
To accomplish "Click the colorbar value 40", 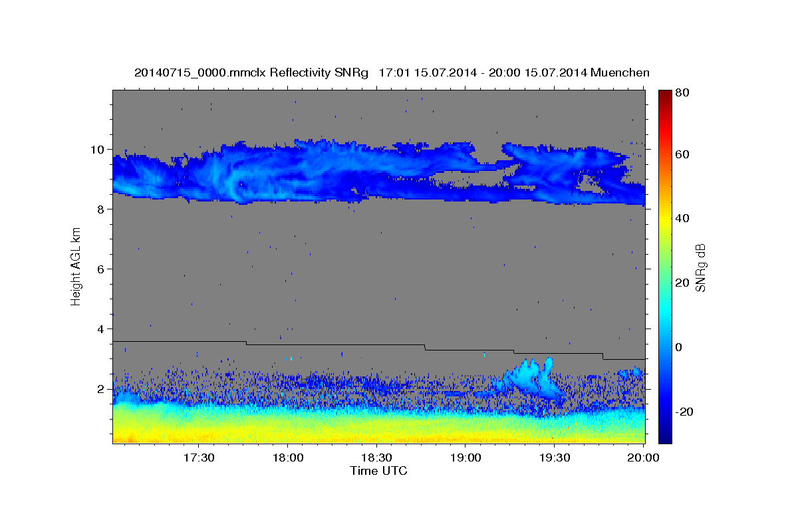I will pos(682,218).
